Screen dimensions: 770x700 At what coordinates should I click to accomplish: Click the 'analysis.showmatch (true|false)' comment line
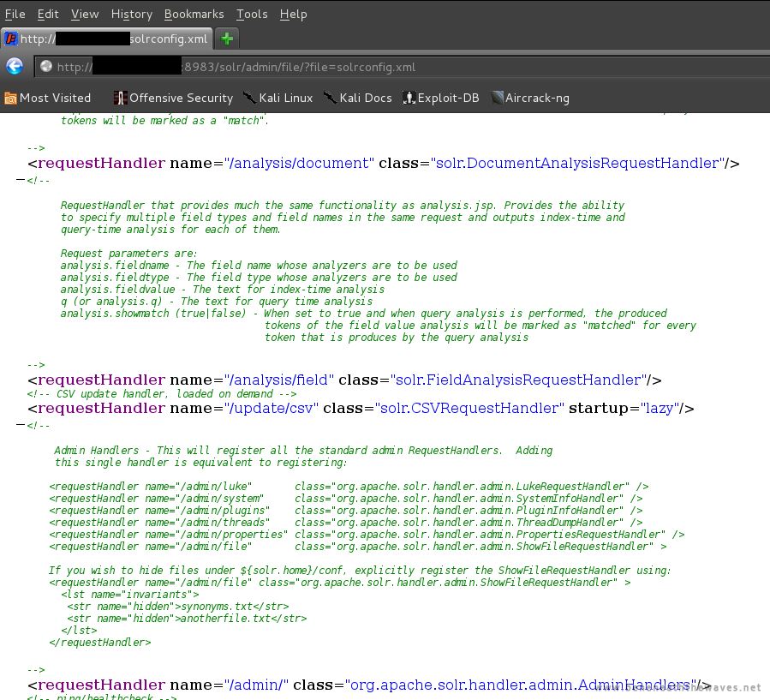click(364, 314)
